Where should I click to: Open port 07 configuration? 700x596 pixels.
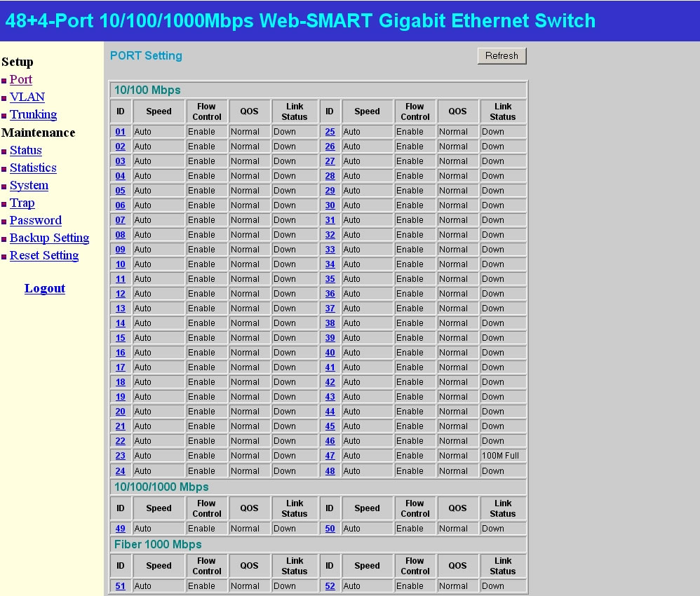tap(121, 220)
